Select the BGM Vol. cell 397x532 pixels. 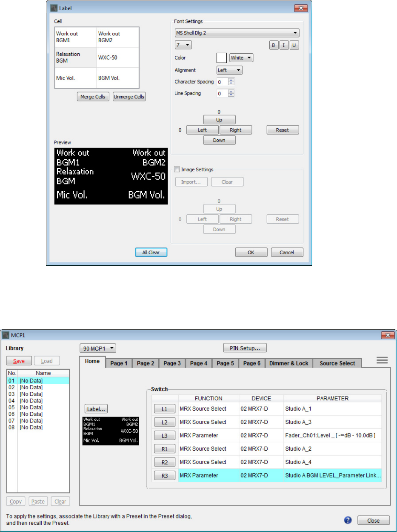pyautogui.click(x=118, y=78)
